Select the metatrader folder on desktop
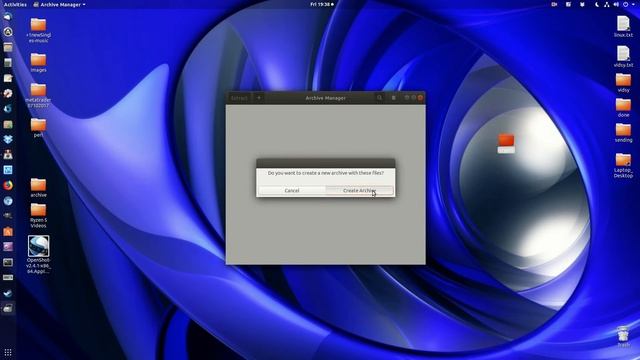Screen dimensions: 640x360 (38, 95)
